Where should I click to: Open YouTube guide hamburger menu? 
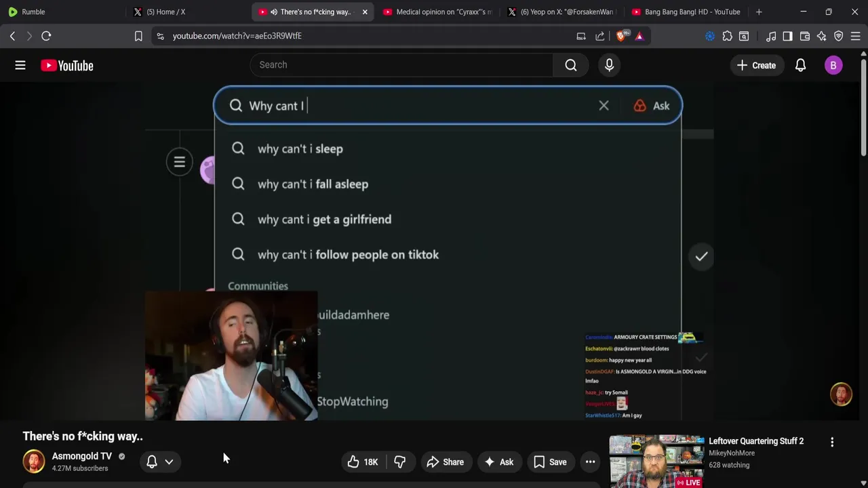click(20, 65)
